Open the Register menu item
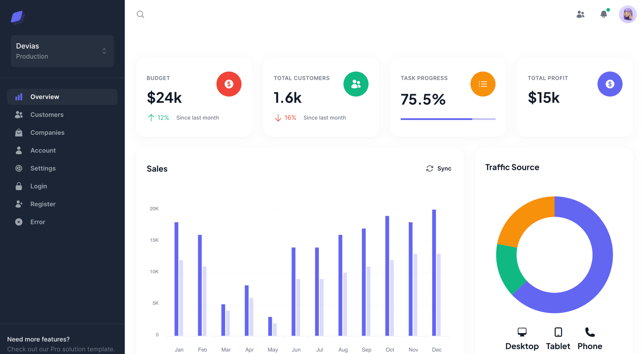 (43, 204)
